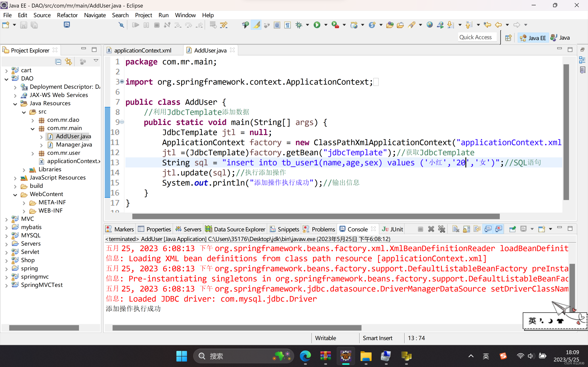Image resolution: width=588 pixels, height=367 pixels.
Task: Toggle Show Whitespace Characters button
Action: [287, 25]
